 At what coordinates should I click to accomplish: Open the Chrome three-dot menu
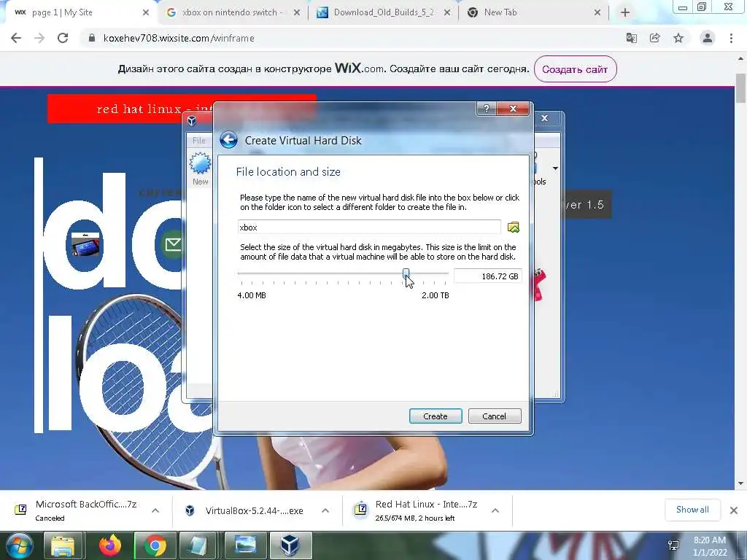pos(731,38)
